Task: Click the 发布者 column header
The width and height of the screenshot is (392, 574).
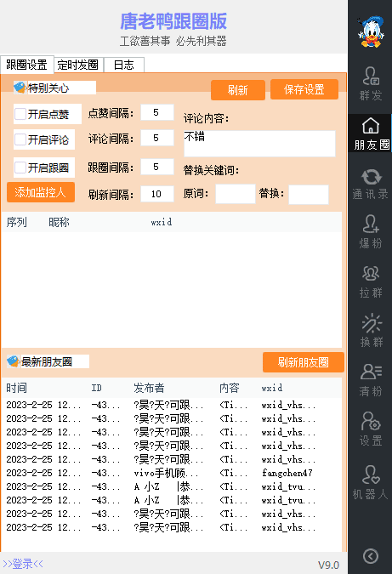Action: [x=149, y=388]
